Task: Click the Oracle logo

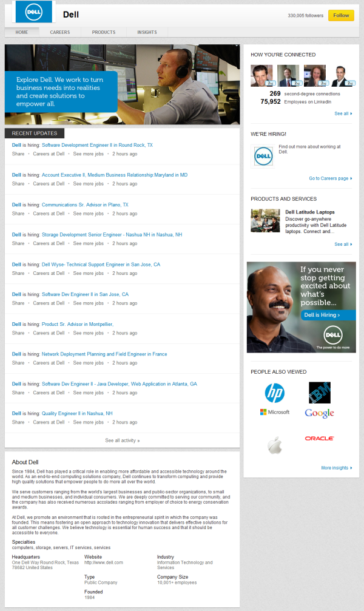Action: click(x=319, y=438)
